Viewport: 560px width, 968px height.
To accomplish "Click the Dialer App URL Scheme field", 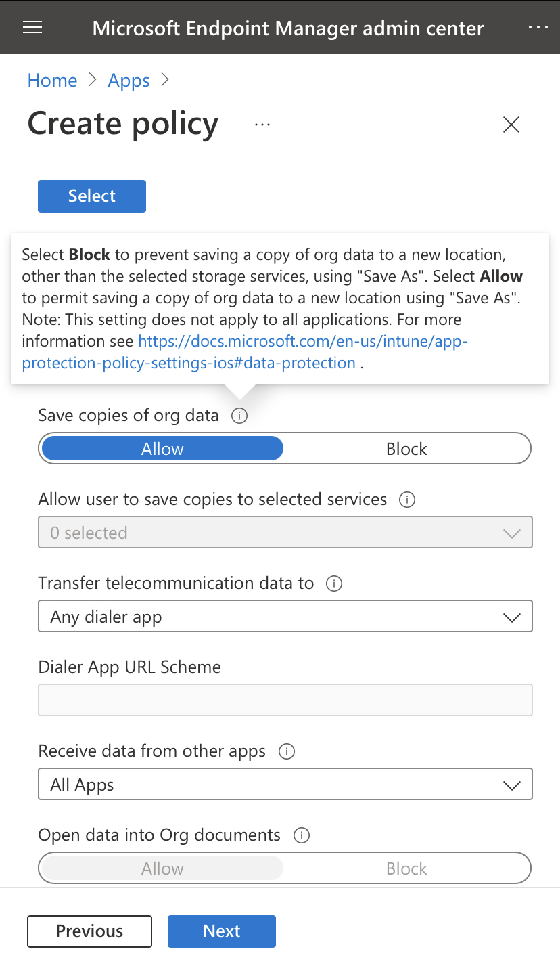I will pos(285,699).
